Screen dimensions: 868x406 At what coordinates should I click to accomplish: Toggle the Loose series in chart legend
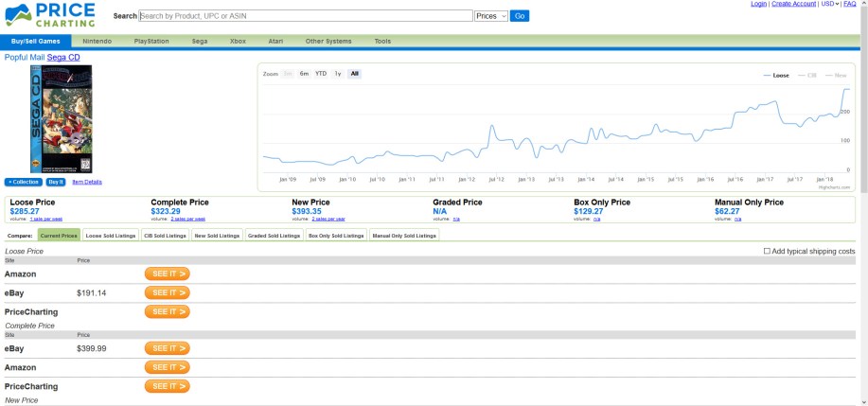[x=777, y=75]
